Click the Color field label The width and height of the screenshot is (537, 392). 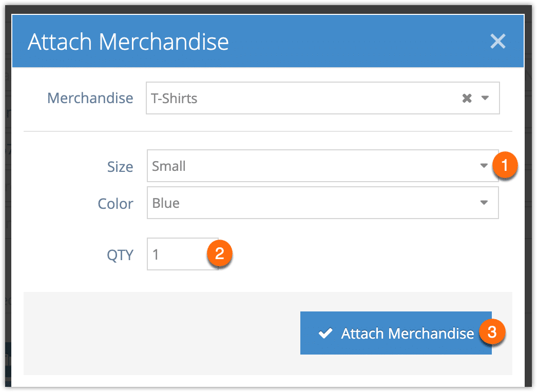click(x=116, y=204)
